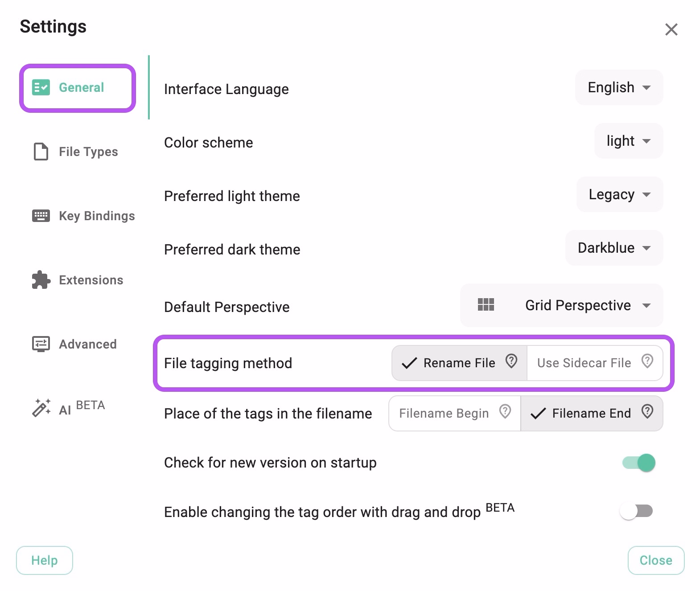Image resolution: width=700 pixels, height=591 pixels.
Task: Click the grid icon beside Grid Perspective
Action: tap(486, 305)
